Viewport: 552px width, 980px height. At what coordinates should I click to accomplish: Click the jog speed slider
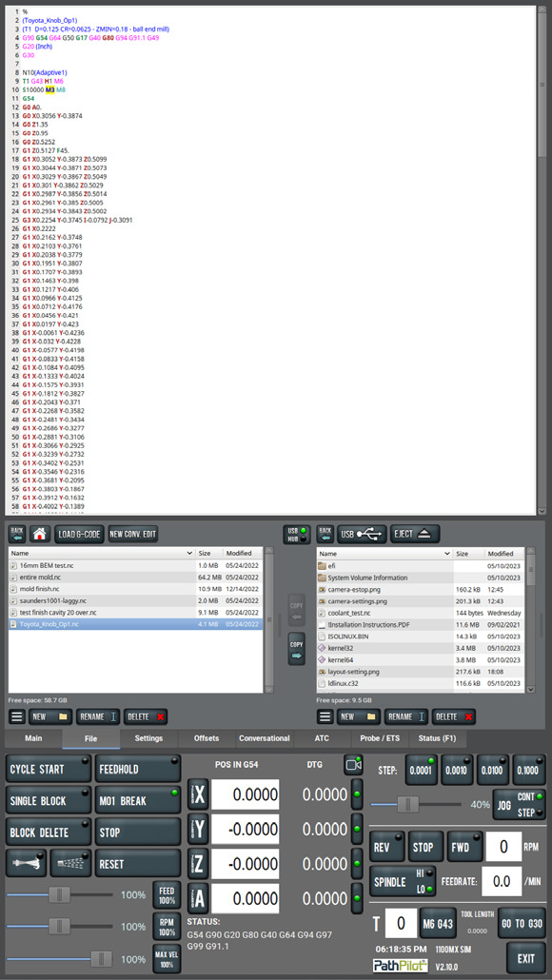(416, 804)
